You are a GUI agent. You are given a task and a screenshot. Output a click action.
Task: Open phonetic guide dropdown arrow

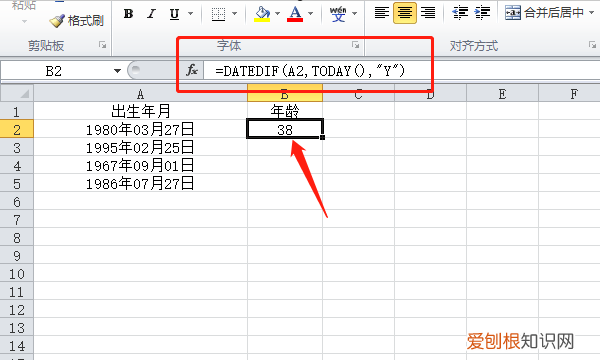coord(354,14)
